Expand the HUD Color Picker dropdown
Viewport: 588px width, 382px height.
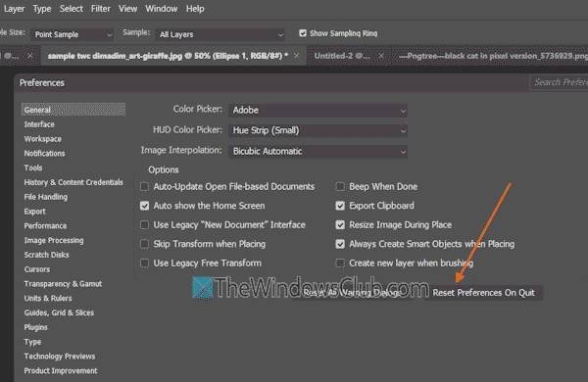[x=318, y=130]
